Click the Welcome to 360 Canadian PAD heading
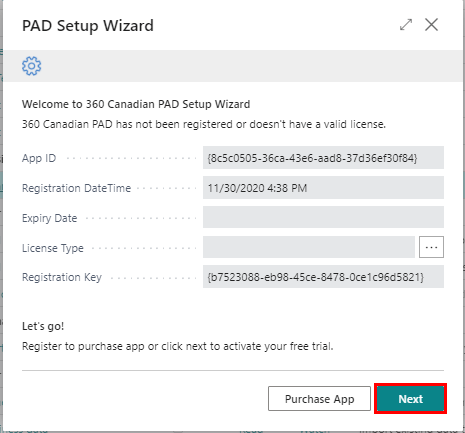Viewport: 465px width, 433px height. [x=136, y=104]
